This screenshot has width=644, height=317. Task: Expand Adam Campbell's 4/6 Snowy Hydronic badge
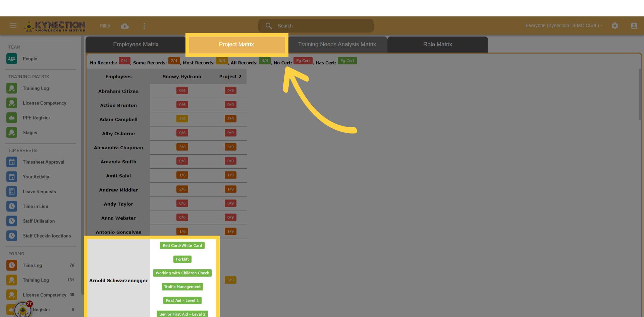pyautogui.click(x=182, y=119)
